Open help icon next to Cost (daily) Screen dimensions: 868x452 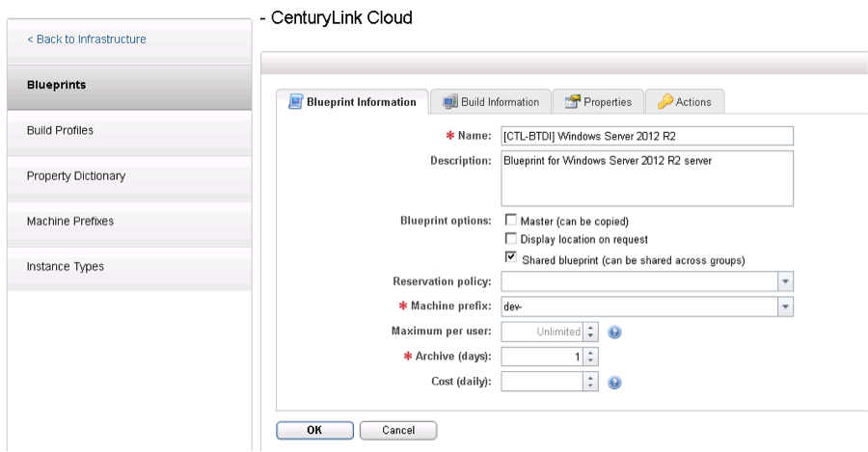614,383
